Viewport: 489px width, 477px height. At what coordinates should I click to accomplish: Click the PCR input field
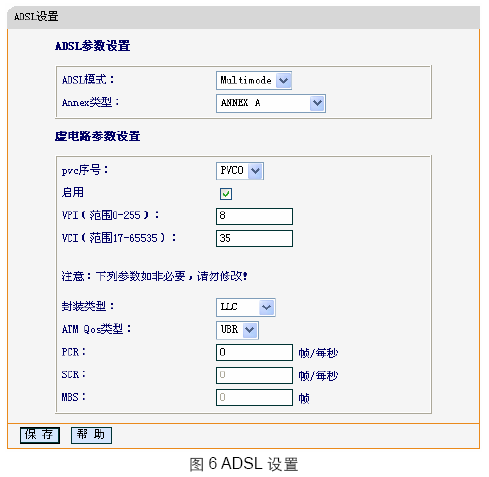click(x=254, y=352)
